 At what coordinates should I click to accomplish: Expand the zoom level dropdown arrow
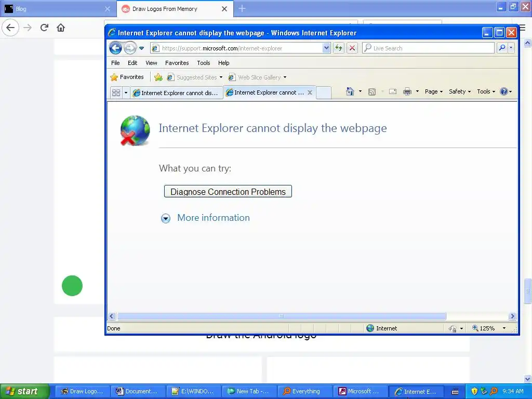(504, 328)
